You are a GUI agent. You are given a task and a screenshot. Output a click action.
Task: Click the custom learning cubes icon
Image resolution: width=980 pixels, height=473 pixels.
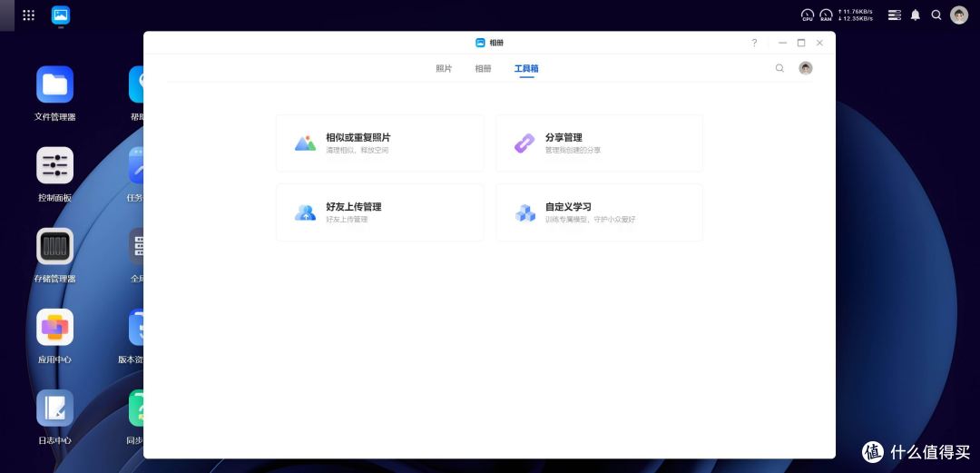[x=525, y=212]
